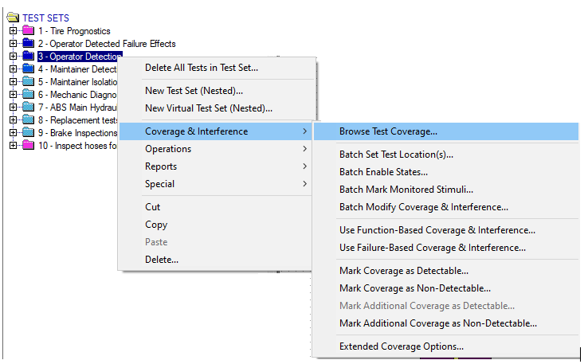This screenshot has height=364, width=588.
Task: Select the pink Tire Prognostics folder icon
Action: [28, 30]
